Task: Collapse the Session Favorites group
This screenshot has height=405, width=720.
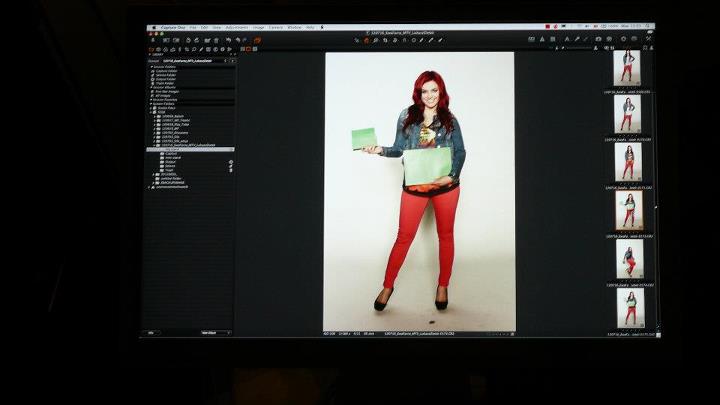Action: 152,100
